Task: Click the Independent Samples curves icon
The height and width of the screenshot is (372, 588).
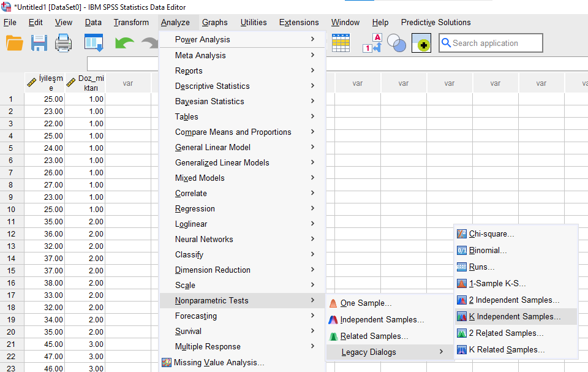Action: (x=333, y=320)
